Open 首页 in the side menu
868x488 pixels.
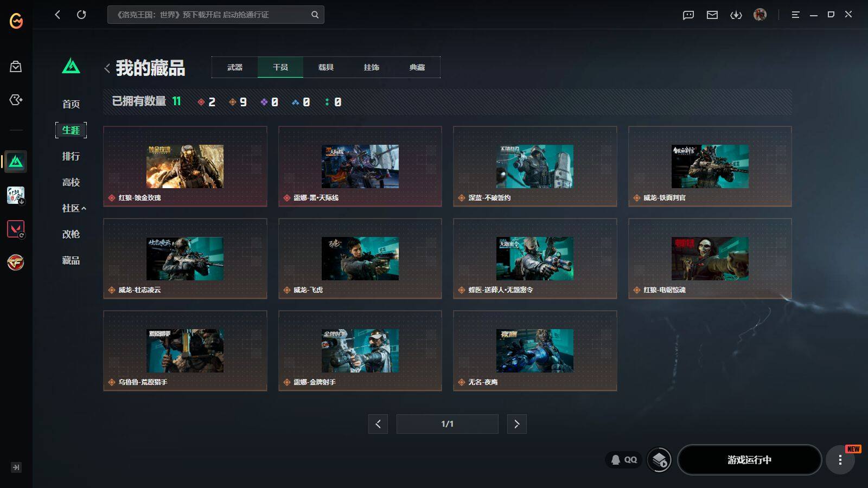[71, 104]
